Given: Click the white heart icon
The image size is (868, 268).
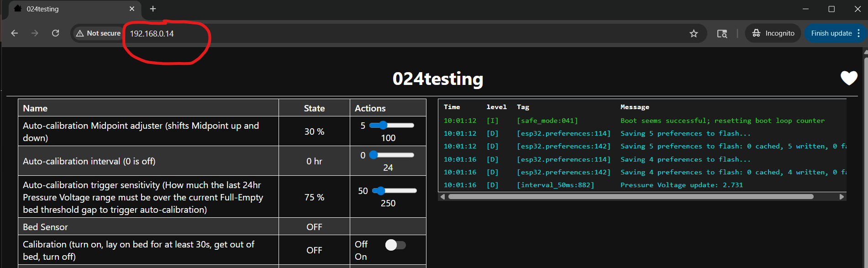Looking at the screenshot, I should (x=849, y=78).
